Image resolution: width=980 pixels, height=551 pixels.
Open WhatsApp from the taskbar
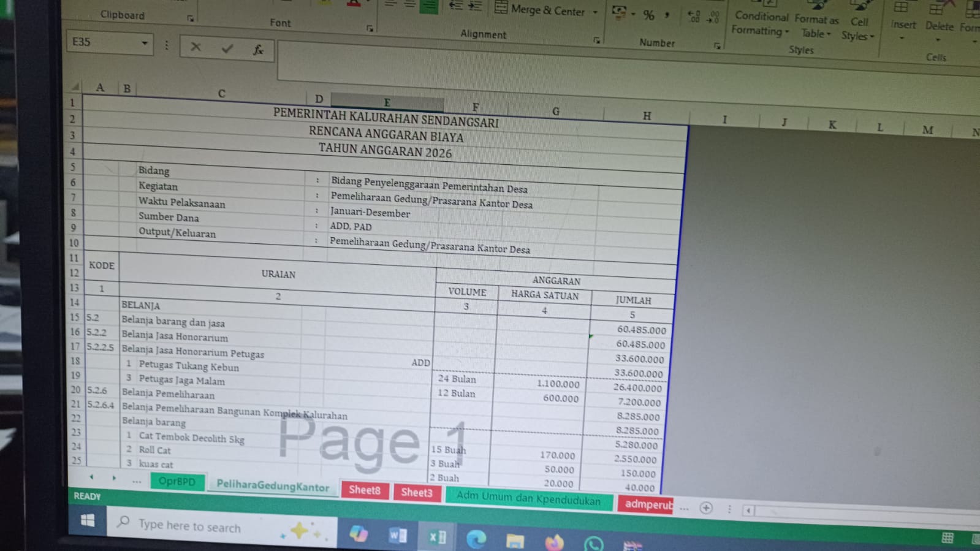tap(593, 544)
